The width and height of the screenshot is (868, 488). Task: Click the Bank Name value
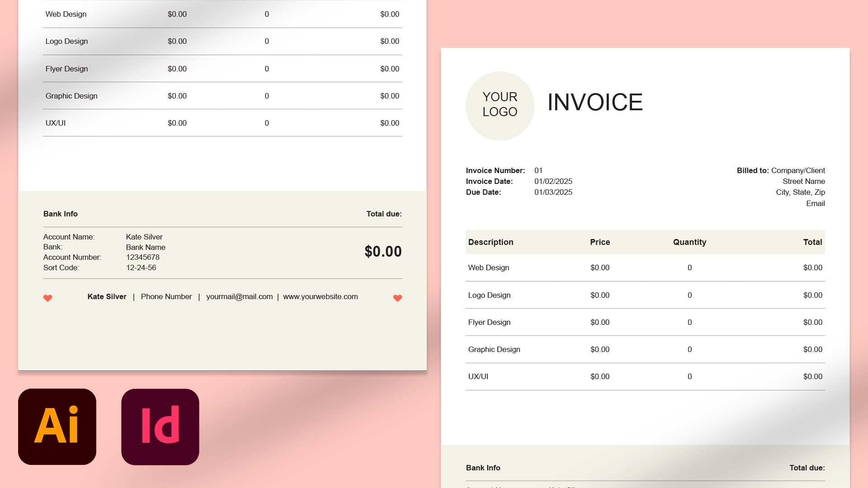145,247
